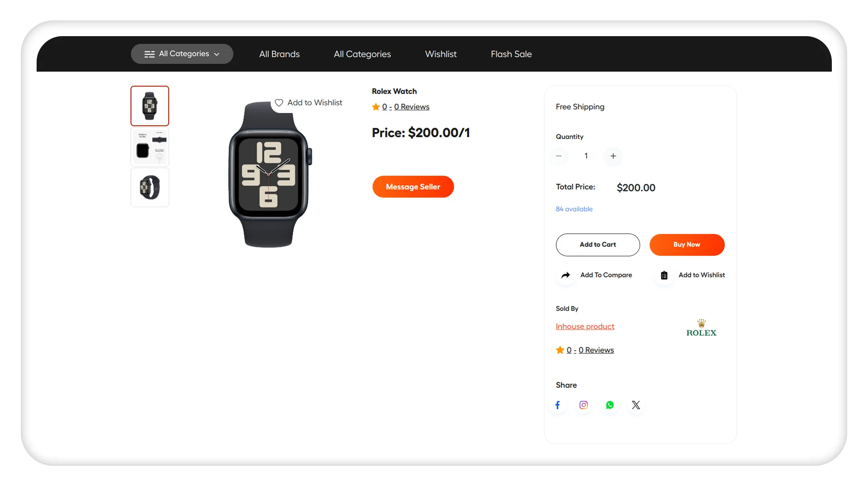Click the Inhouse product seller link
868x488 pixels.
585,326
